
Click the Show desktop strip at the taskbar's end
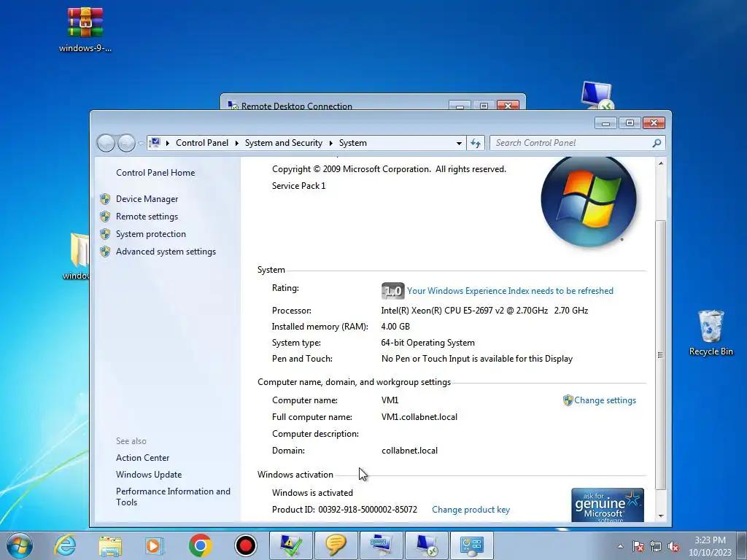(x=742, y=545)
